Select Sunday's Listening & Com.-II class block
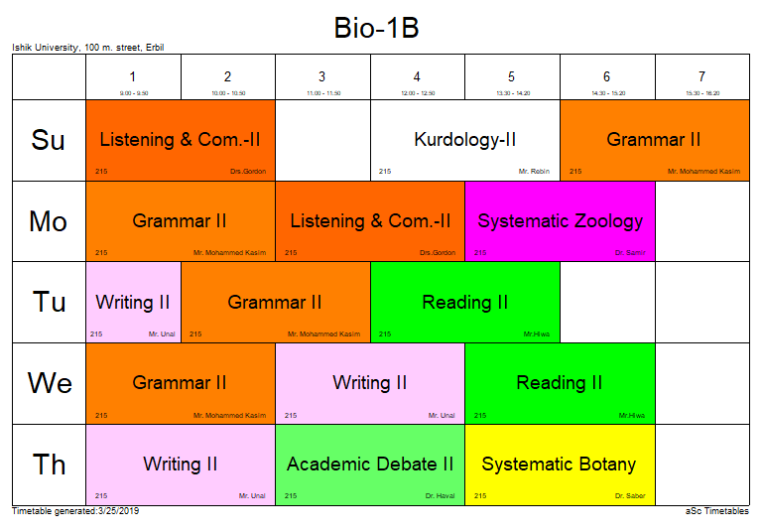The width and height of the screenshot is (763, 532). (x=181, y=140)
